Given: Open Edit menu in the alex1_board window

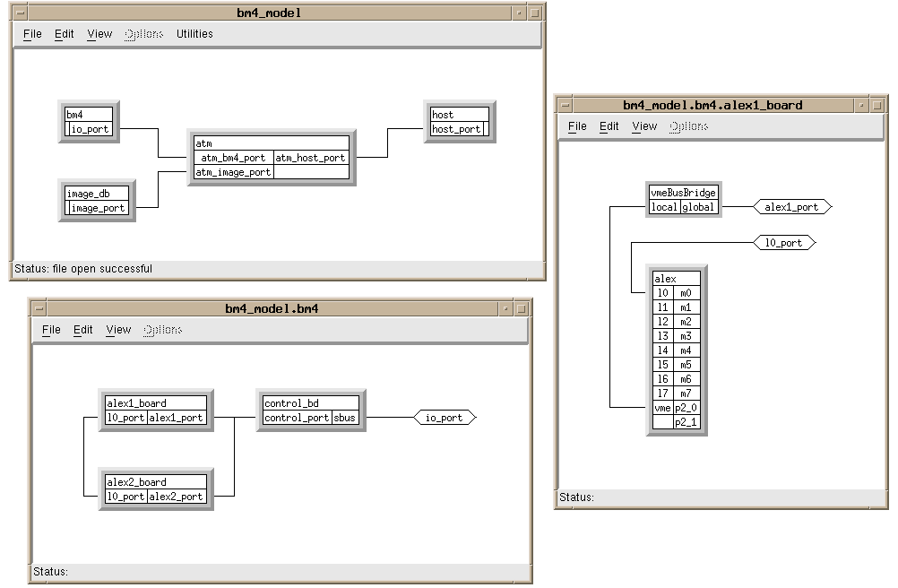Looking at the screenshot, I should click(x=609, y=126).
